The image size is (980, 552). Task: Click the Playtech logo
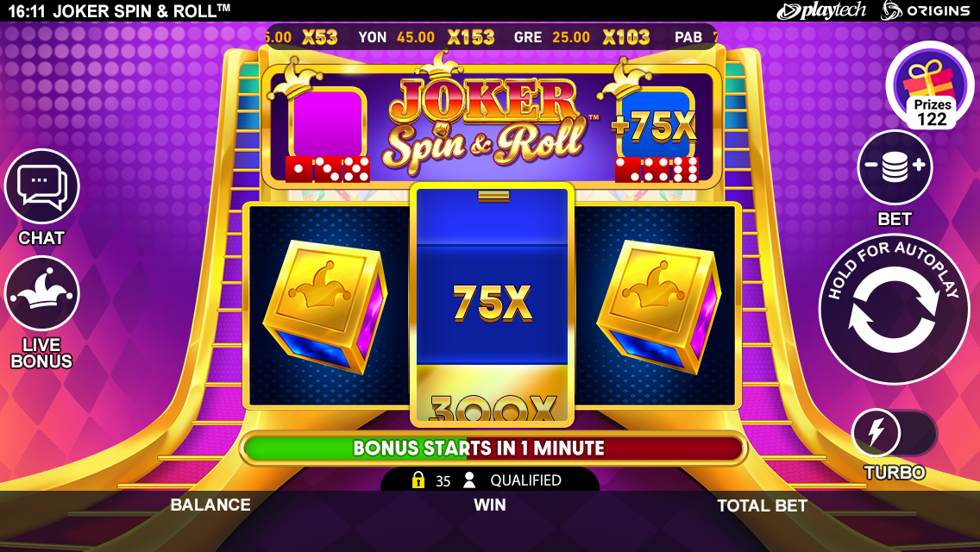(820, 10)
